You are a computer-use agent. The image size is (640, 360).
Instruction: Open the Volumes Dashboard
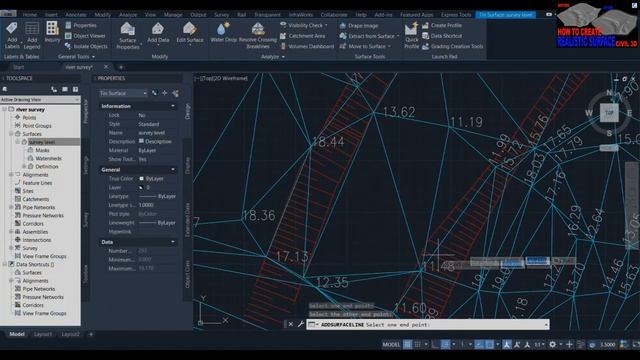point(307,47)
